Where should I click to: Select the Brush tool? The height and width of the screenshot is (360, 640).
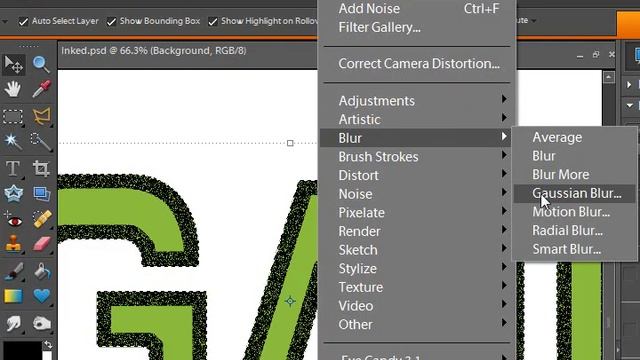click(13, 271)
